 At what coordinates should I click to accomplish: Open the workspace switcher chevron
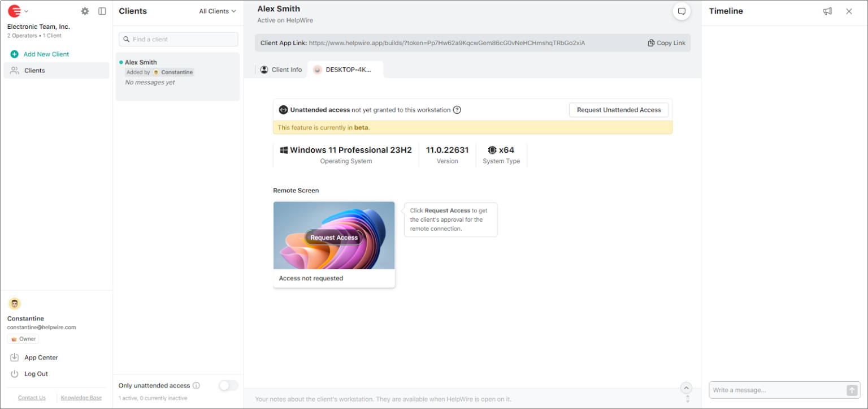26,11
